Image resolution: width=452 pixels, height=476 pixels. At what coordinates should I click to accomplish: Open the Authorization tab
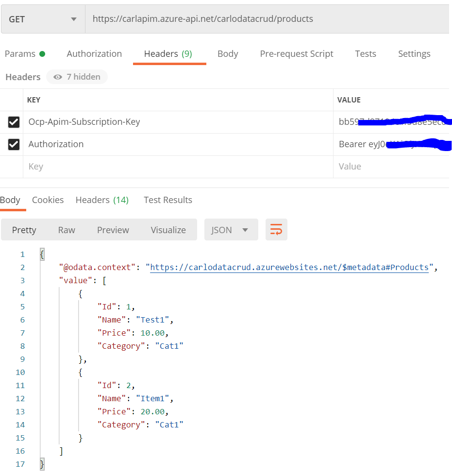click(x=94, y=53)
